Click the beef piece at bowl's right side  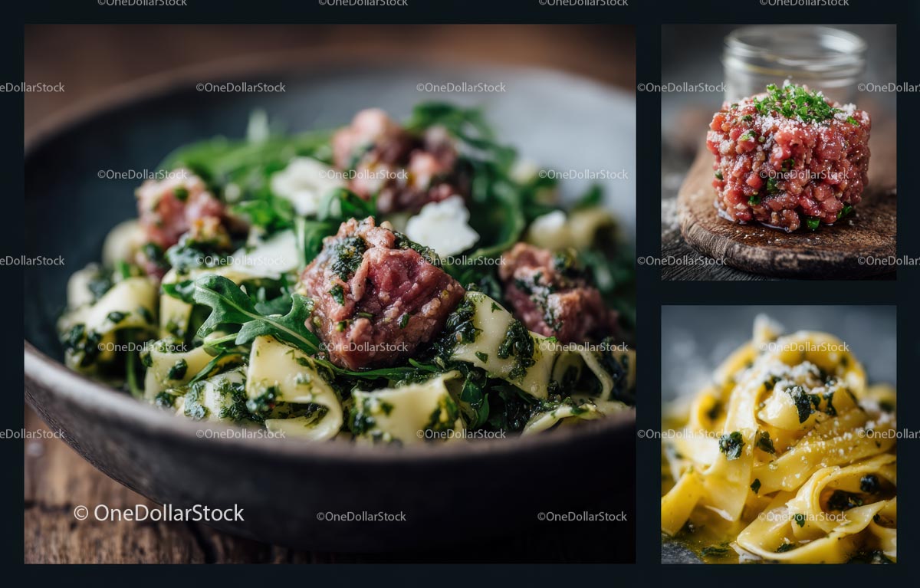(x=552, y=291)
